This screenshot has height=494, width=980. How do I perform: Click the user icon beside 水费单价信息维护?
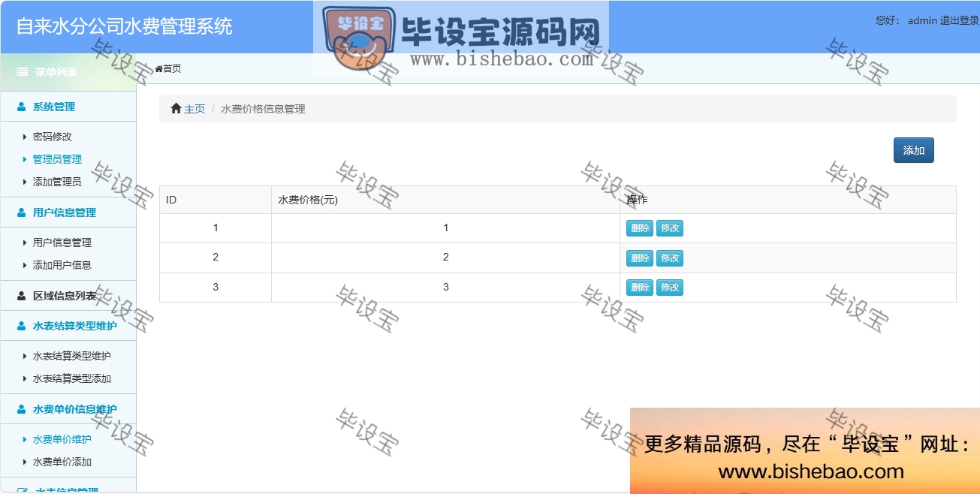click(22, 409)
